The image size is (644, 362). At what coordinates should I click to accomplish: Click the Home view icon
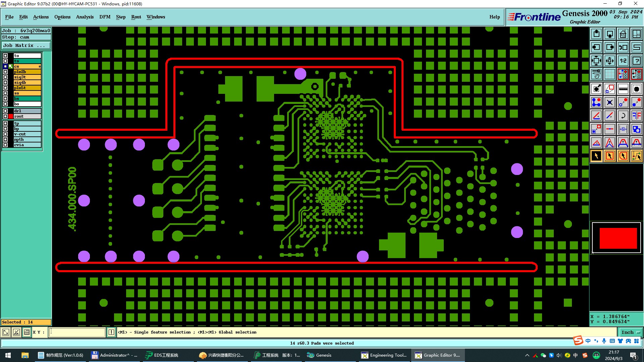(623, 34)
